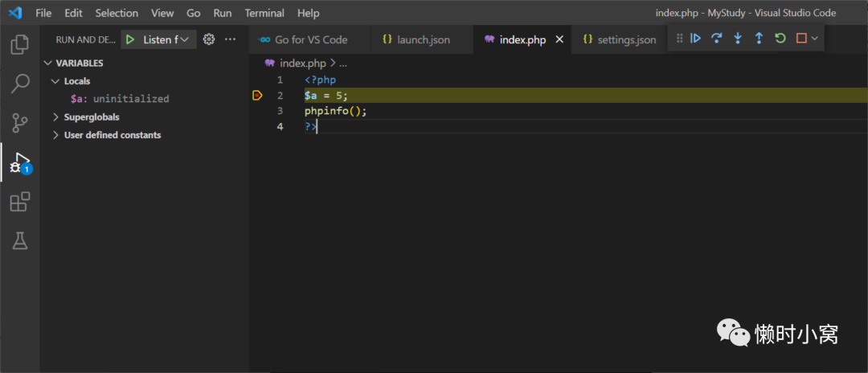Click the VS Code logo icon
This screenshot has height=373, width=868.
15,12
